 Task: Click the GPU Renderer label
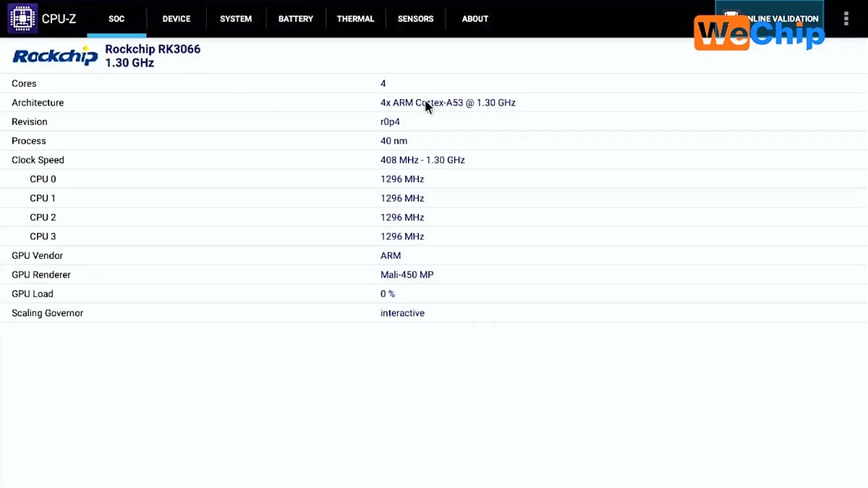click(41, 275)
